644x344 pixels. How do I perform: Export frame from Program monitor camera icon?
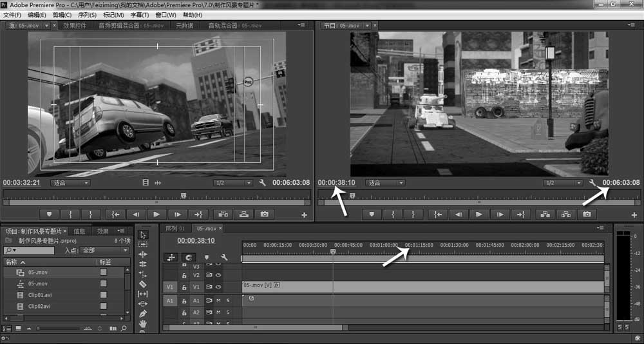tap(587, 214)
